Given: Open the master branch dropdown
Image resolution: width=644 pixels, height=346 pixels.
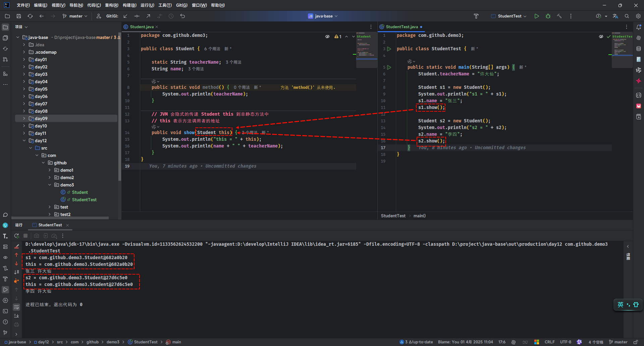Looking at the screenshot, I should (75, 16).
